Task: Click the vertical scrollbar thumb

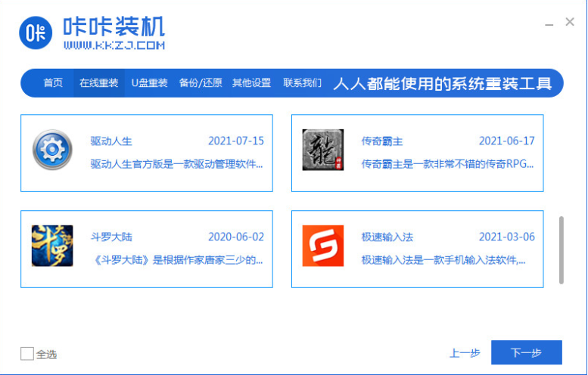Action: point(562,250)
